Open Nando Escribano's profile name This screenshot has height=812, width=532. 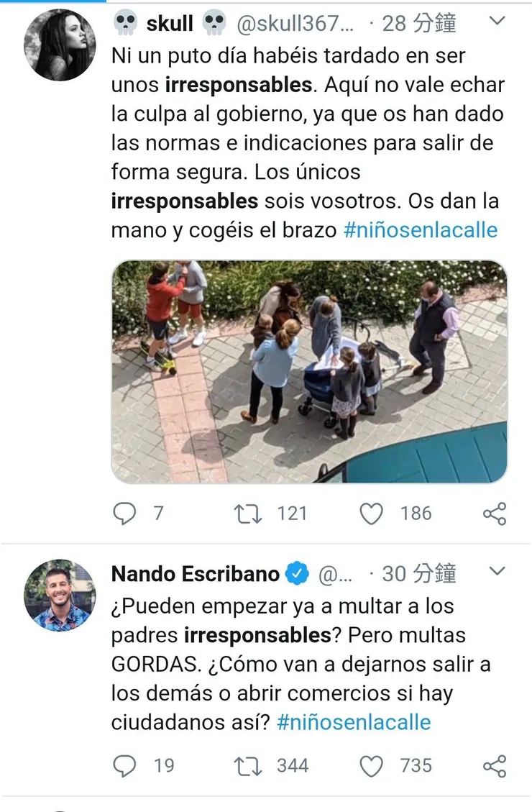click(x=196, y=574)
